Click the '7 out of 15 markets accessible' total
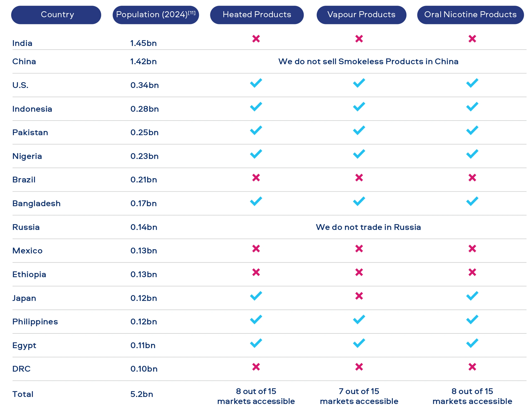 (359, 396)
